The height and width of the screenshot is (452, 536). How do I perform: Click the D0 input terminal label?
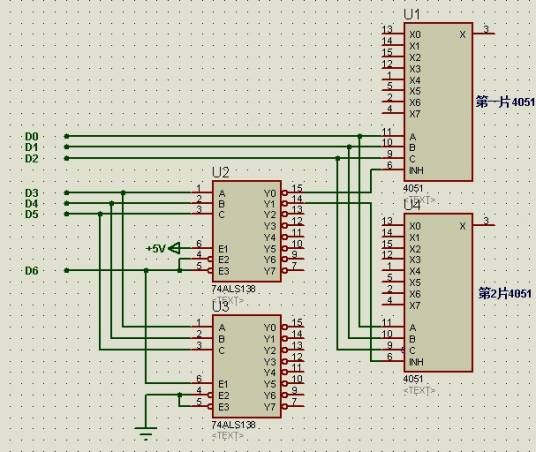[32, 136]
